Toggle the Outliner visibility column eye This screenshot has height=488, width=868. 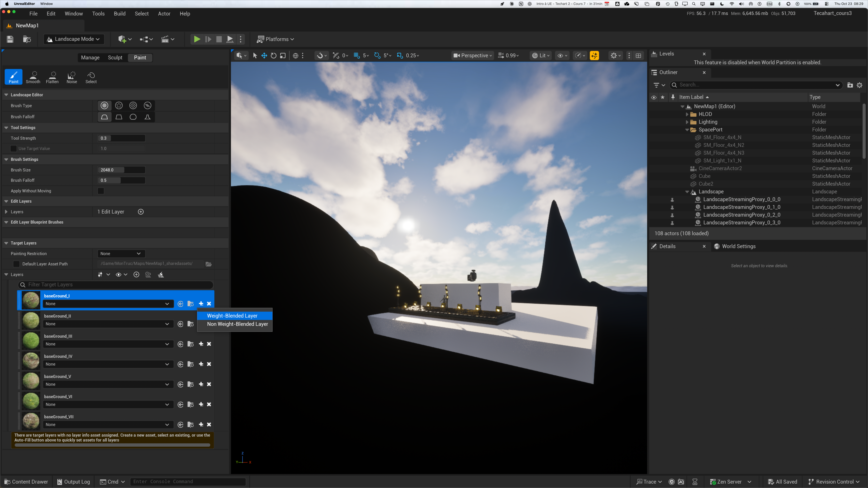[x=654, y=97]
